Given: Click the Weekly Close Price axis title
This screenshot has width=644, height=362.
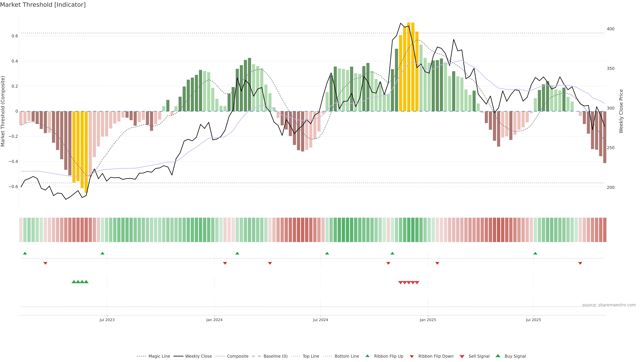Looking at the screenshot, I should pyautogui.click(x=621, y=111).
